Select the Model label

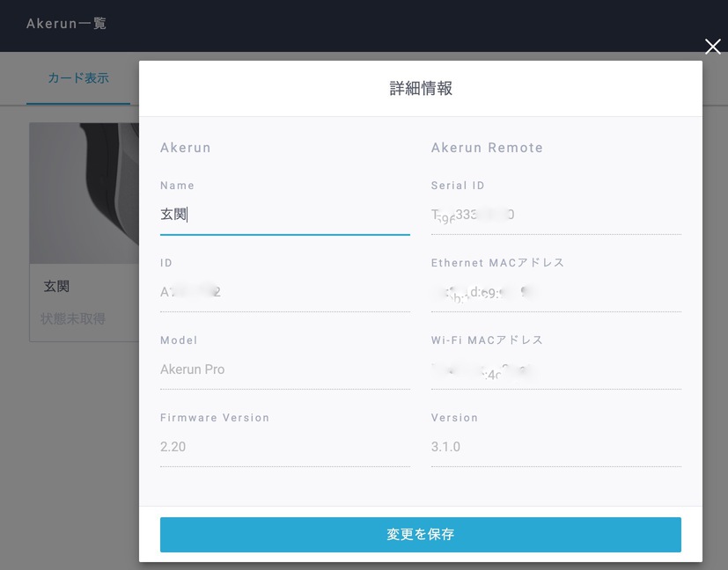tap(179, 340)
